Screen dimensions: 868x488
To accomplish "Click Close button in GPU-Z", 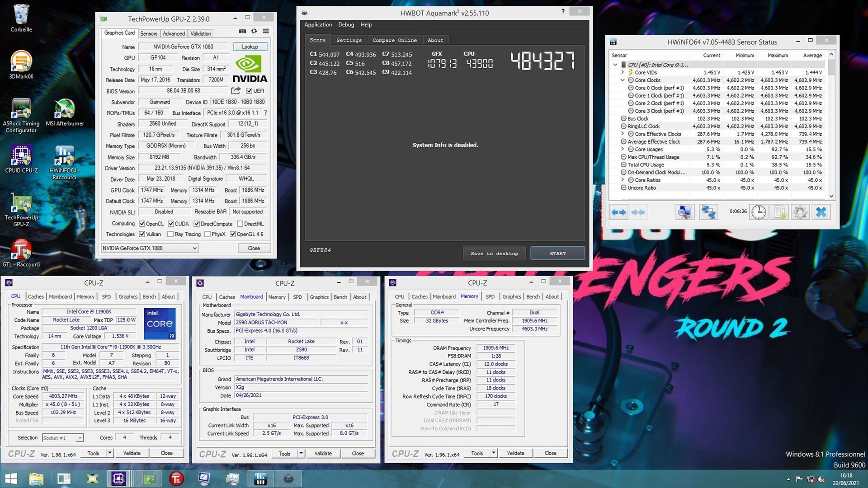I will pyautogui.click(x=254, y=248).
